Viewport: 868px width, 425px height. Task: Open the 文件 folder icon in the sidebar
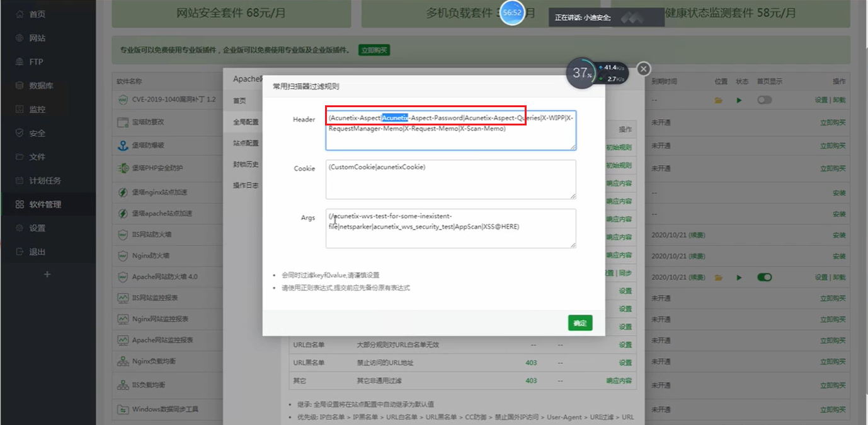[20, 156]
